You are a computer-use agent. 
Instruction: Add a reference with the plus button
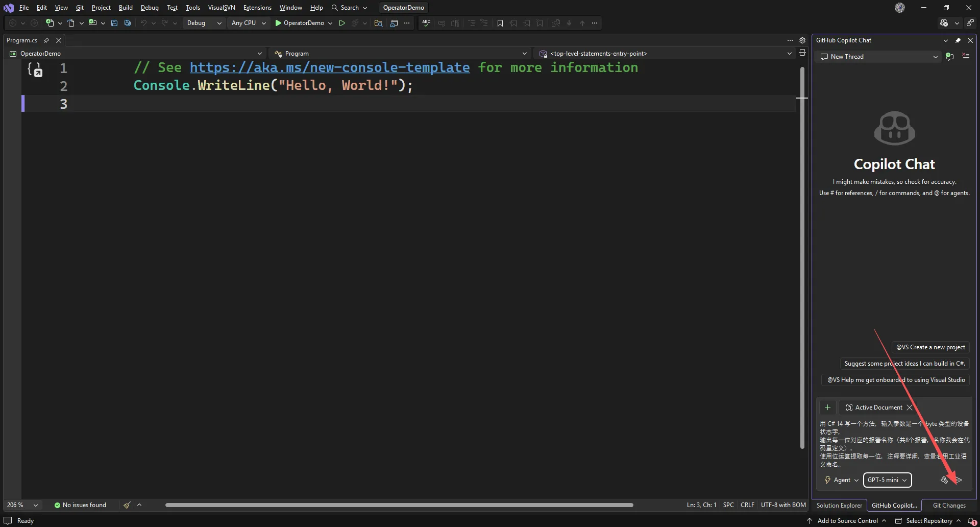(828, 408)
